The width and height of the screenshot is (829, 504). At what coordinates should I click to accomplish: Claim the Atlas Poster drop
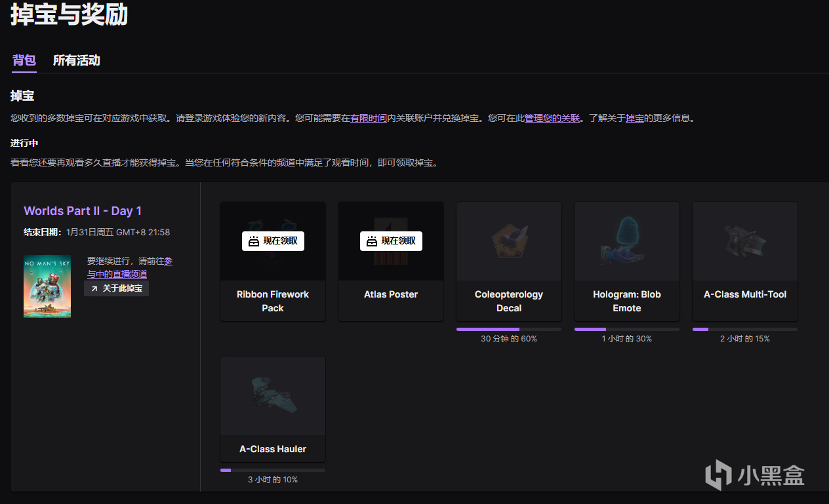click(x=391, y=241)
